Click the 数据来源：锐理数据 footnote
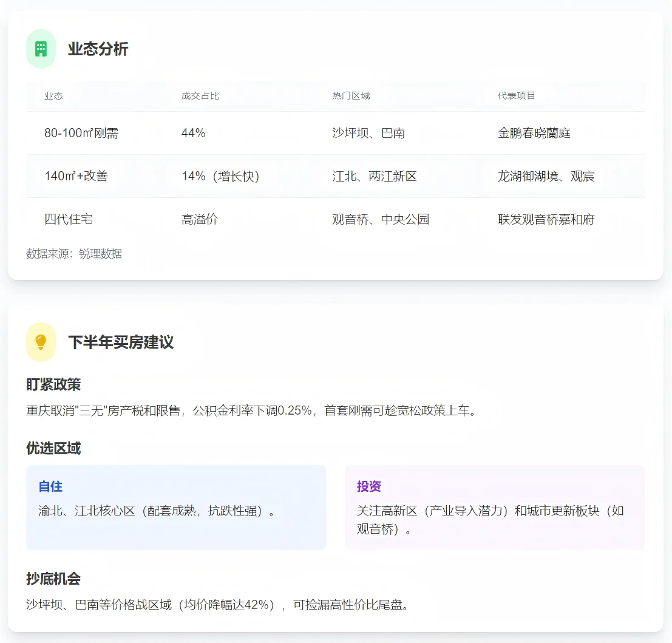This screenshot has width=672, height=643. coord(74,254)
